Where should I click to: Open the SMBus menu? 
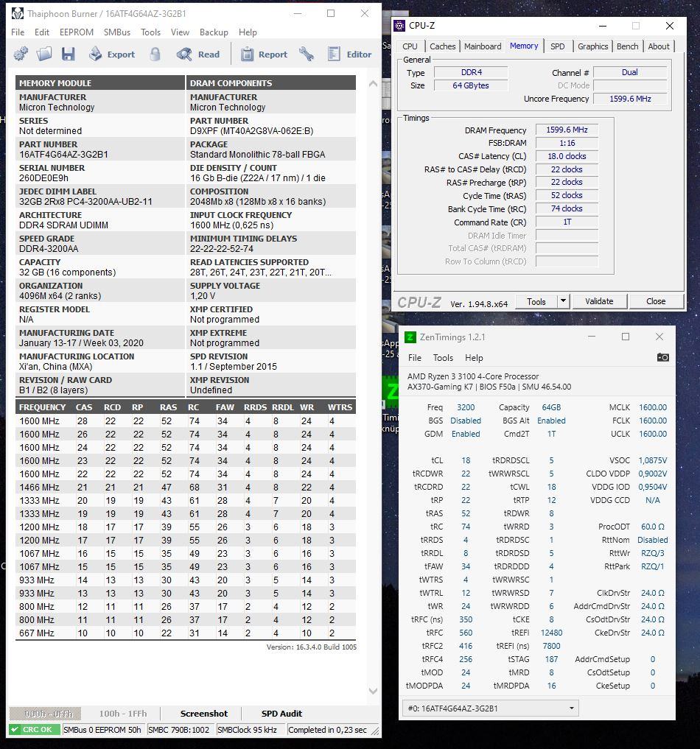[117, 32]
